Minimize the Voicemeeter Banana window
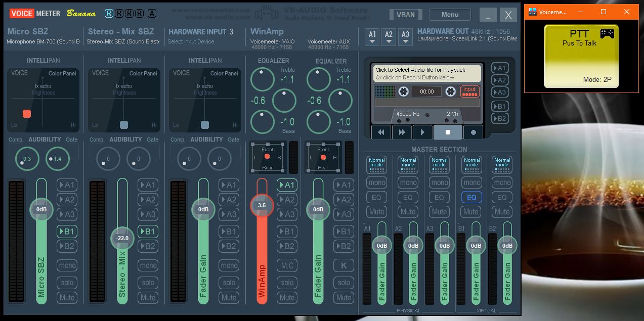Screen dimensions: 644x321 click(488, 15)
